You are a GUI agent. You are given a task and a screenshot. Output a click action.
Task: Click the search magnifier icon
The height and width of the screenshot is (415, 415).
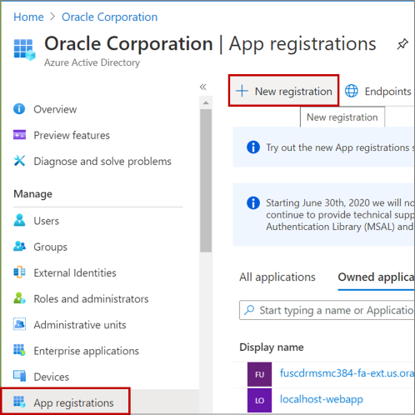click(249, 310)
